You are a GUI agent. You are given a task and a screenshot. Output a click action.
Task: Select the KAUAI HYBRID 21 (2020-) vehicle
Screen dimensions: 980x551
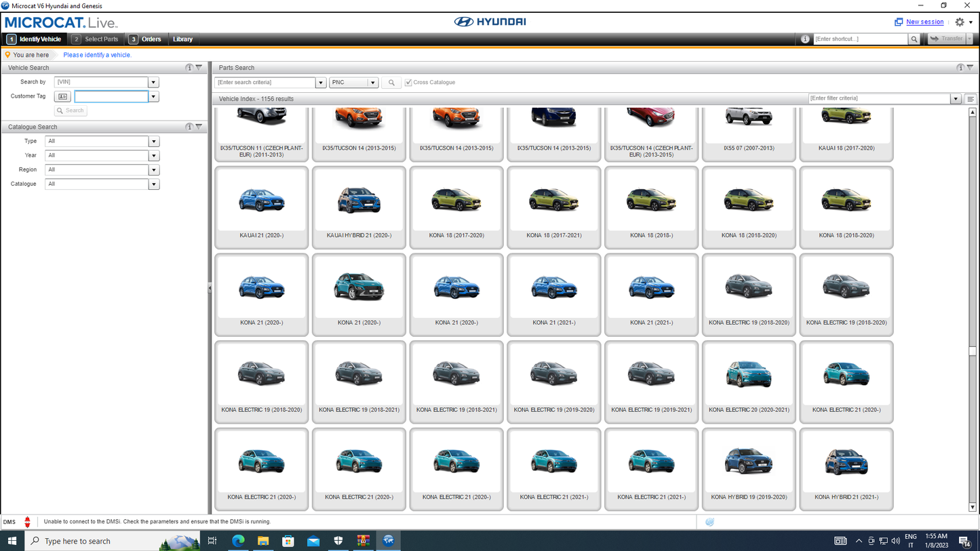click(x=359, y=208)
